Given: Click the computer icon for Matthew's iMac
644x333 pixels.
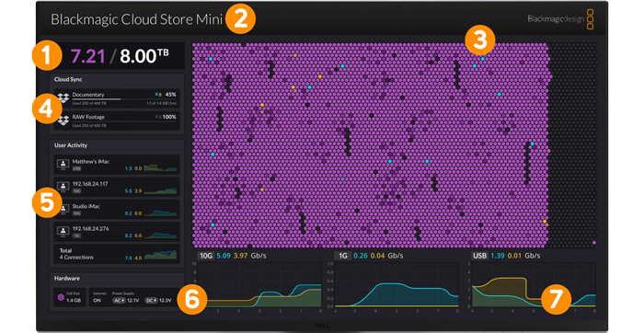Looking at the screenshot, I should 63,165.
